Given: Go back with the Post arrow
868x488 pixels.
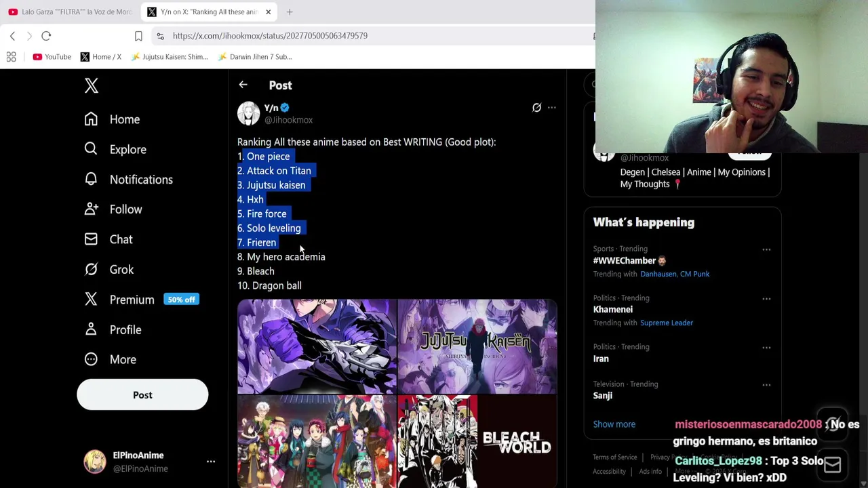Looking at the screenshot, I should point(243,85).
